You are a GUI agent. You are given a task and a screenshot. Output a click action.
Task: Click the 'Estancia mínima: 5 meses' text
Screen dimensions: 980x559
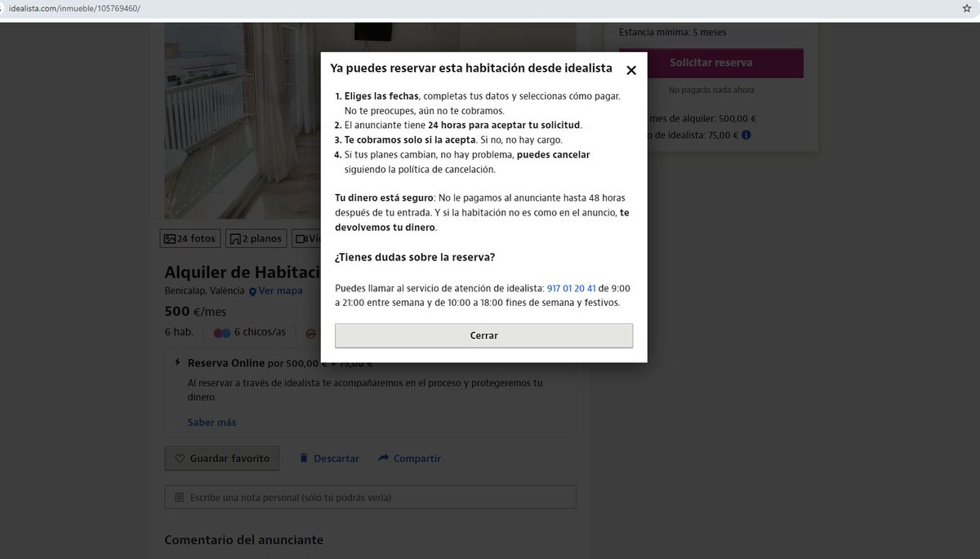[x=673, y=33]
